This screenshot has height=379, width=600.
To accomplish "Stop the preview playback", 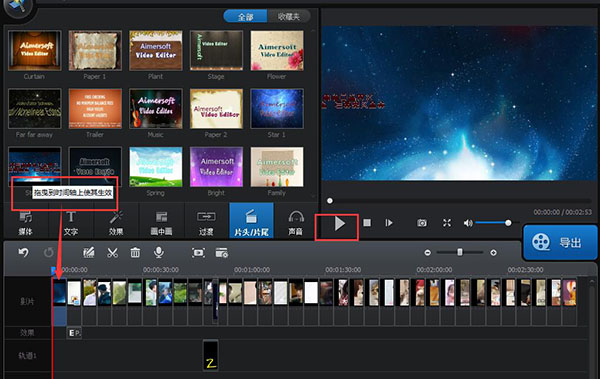I will (367, 222).
